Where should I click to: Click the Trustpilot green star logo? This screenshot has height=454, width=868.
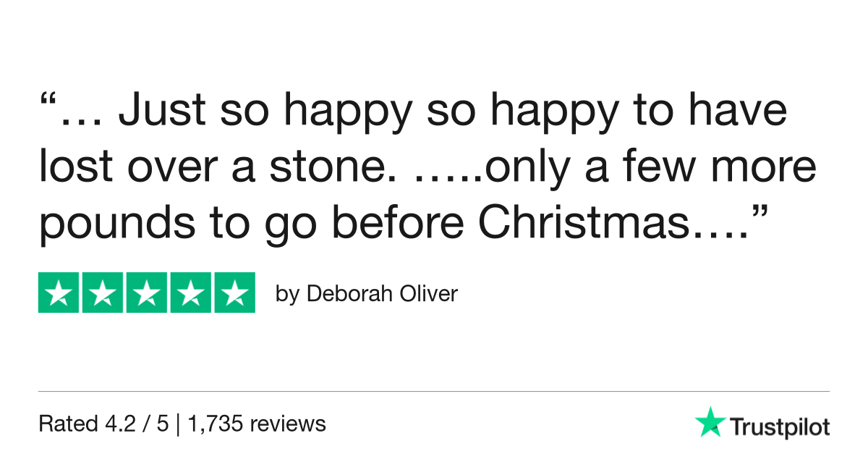click(x=710, y=422)
